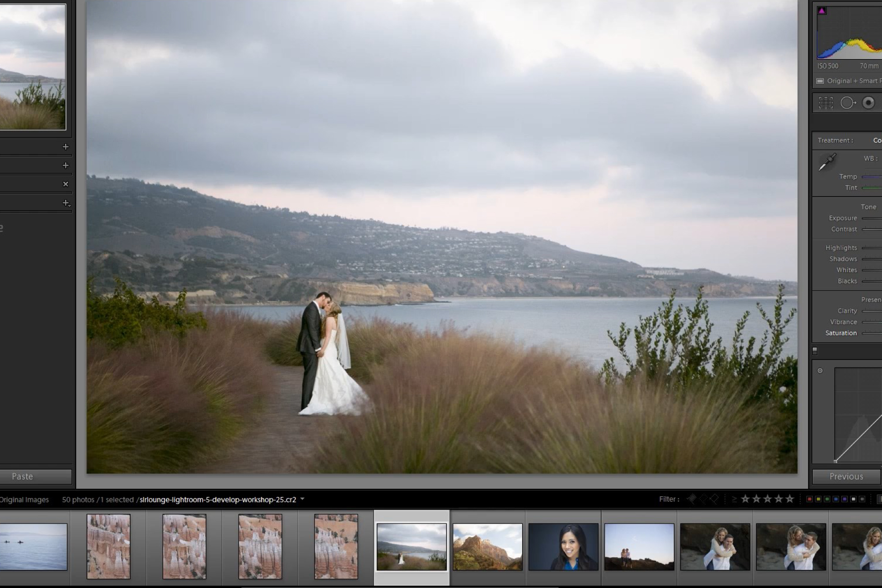
Task: Toggle the blue color label filter
Action: tap(836, 499)
